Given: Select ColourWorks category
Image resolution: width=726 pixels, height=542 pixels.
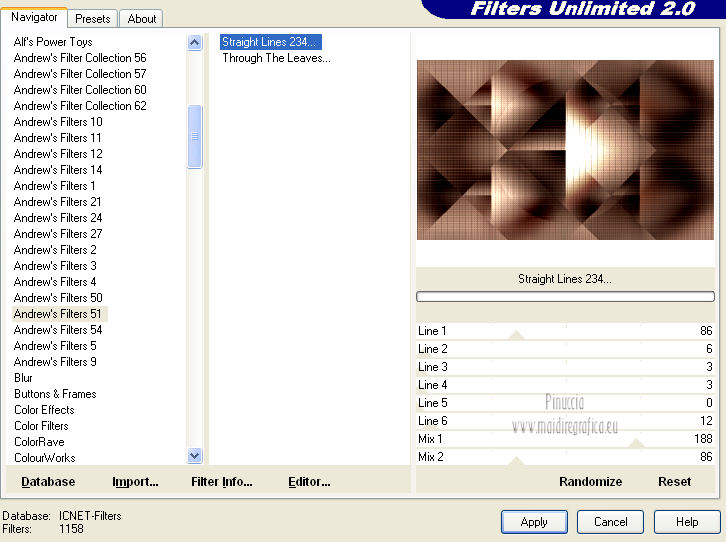Looking at the screenshot, I should click(x=44, y=458).
